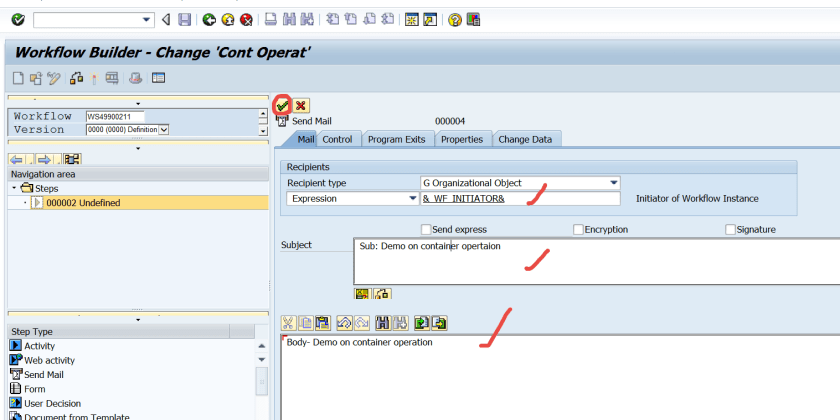Click the scissors Cut icon above body

tap(288, 322)
